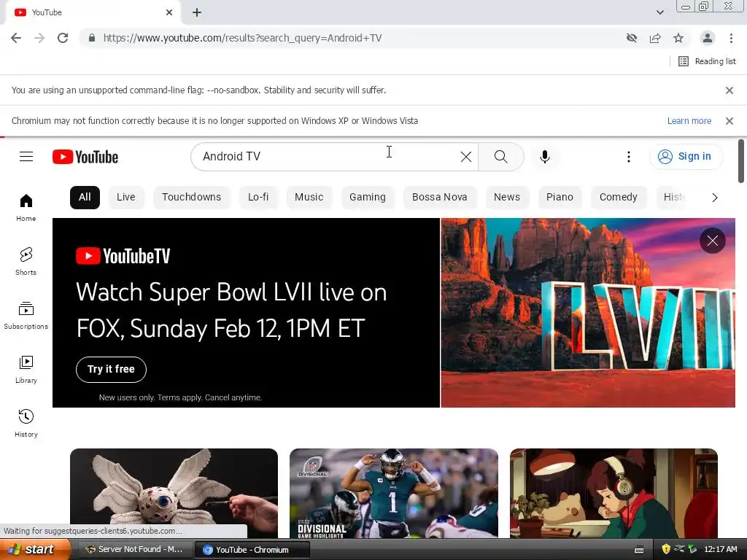
Task: Open the browser profile icon
Action: (708, 38)
